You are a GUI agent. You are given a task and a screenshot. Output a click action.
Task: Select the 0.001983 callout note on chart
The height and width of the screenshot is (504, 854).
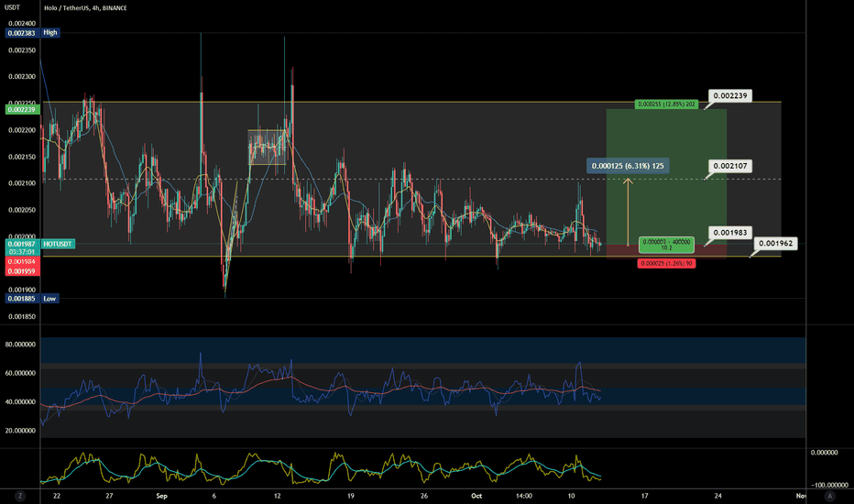[x=729, y=233]
